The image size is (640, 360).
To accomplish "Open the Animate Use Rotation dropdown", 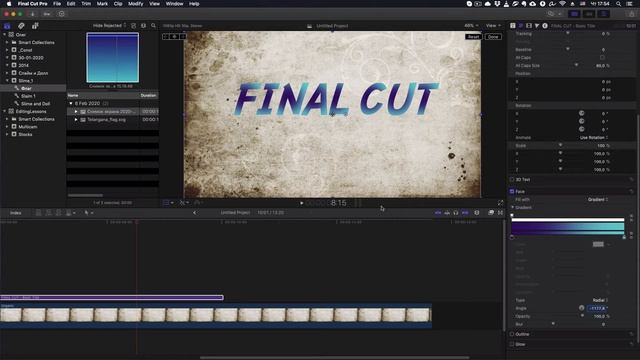I will tap(594, 138).
